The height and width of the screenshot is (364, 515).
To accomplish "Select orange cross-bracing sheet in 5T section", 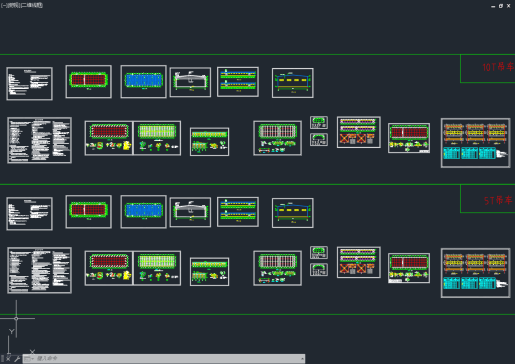I will [359, 262].
